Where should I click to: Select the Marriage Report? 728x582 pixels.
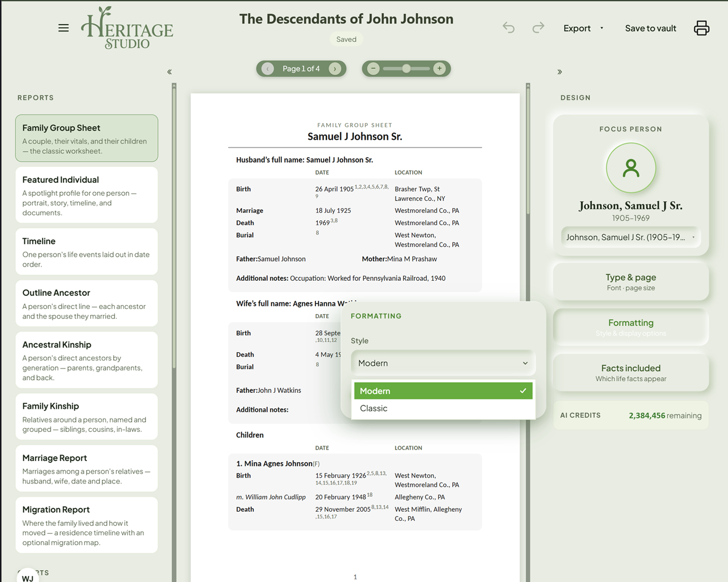coord(87,469)
